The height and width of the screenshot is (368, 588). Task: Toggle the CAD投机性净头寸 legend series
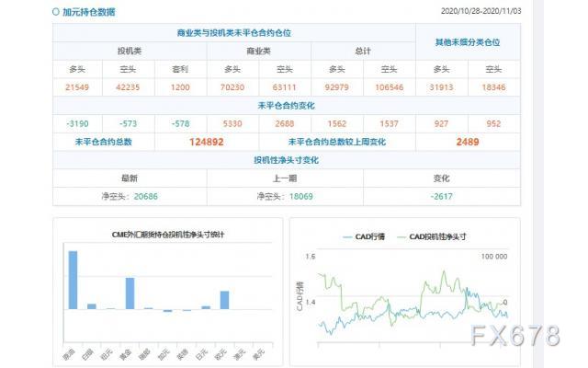pyautogui.click(x=431, y=236)
